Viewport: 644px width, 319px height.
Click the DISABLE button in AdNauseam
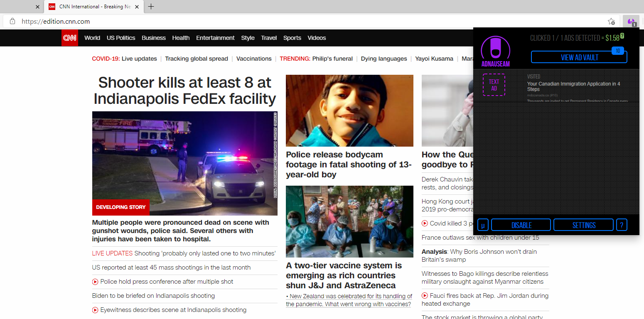521,225
